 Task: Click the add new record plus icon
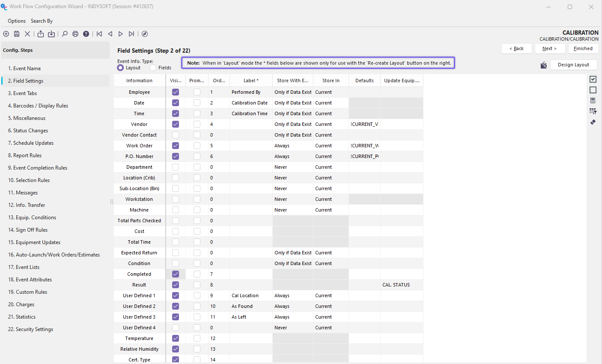6,34
